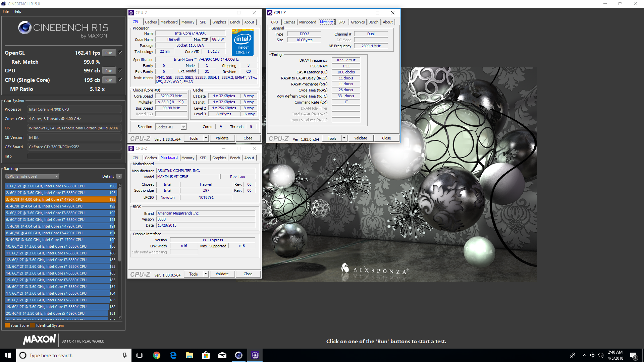
Task: Open File Explorer from the taskbar
Action: tap(190, 355)
